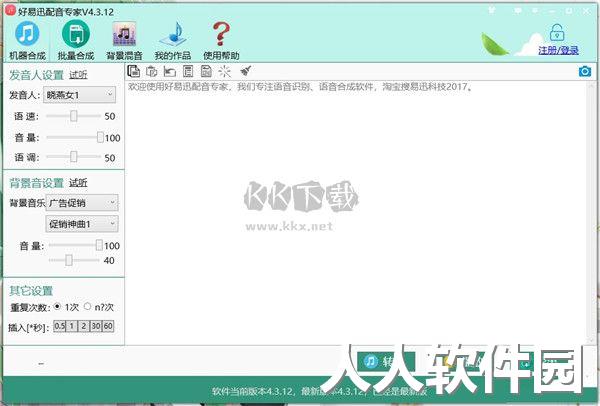Screen dimensions: 600x406
Task: Select the n?次 repeat radio button
Action: [x=88, y=306]
